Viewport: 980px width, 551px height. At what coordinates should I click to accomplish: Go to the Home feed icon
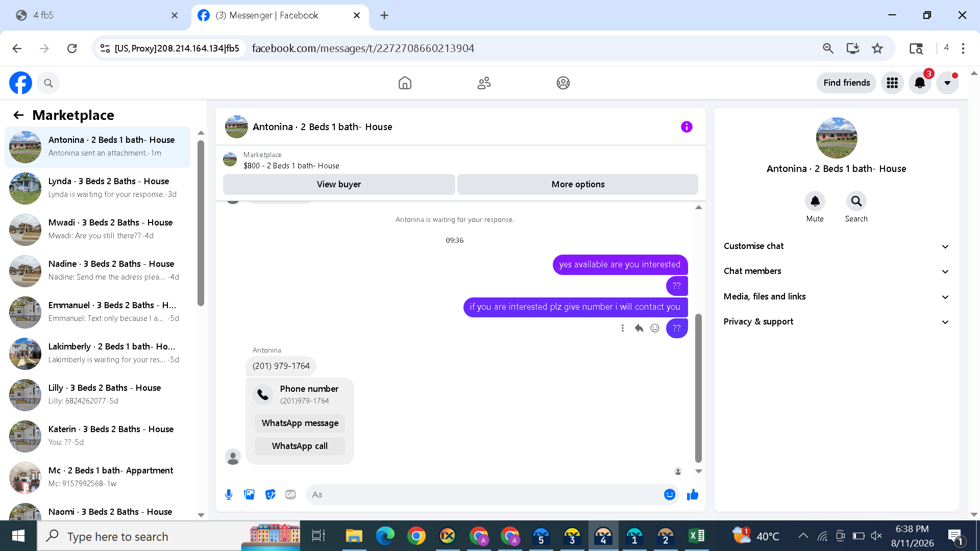(405, 83)
